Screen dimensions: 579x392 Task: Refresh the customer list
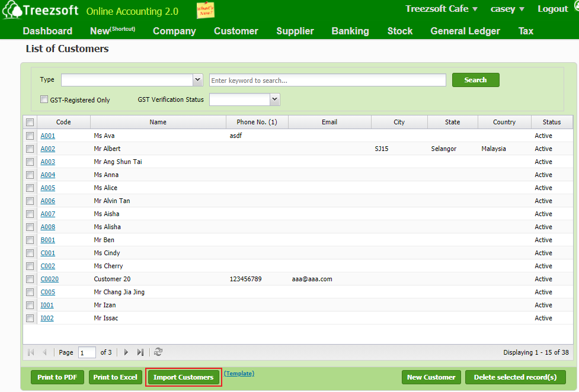pyautogui.click(x=158, y=352)
